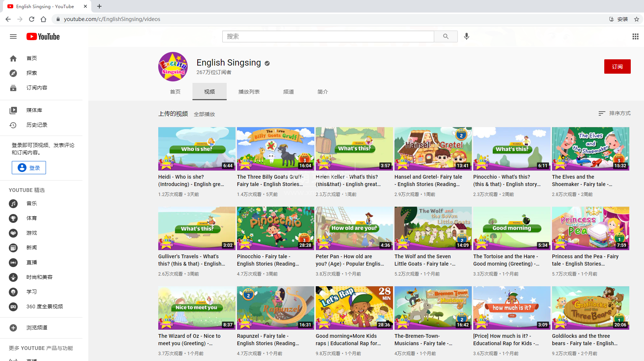Click 浏览频道 plus icon

13,327
